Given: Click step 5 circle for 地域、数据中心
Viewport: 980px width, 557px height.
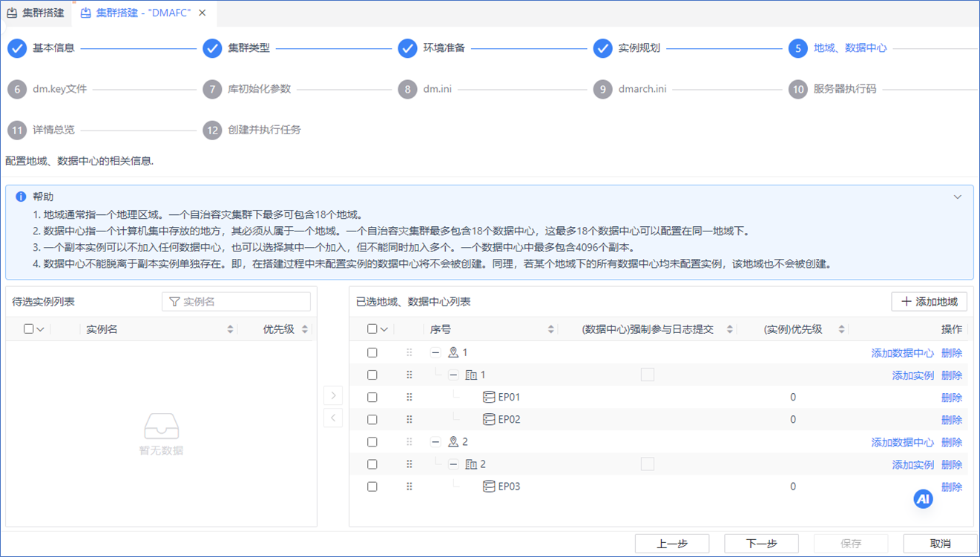Looking at the screenshot, I should pyautogui.click(x=798, y=48).
